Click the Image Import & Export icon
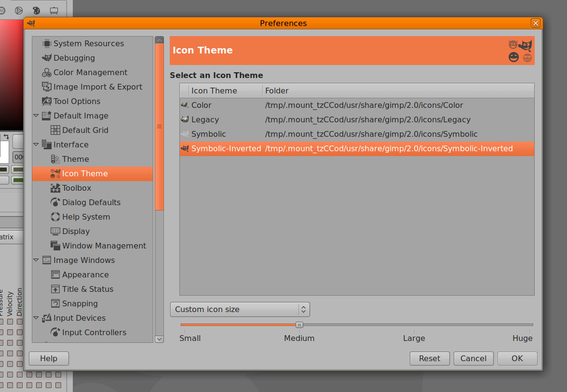 point(47,87)
